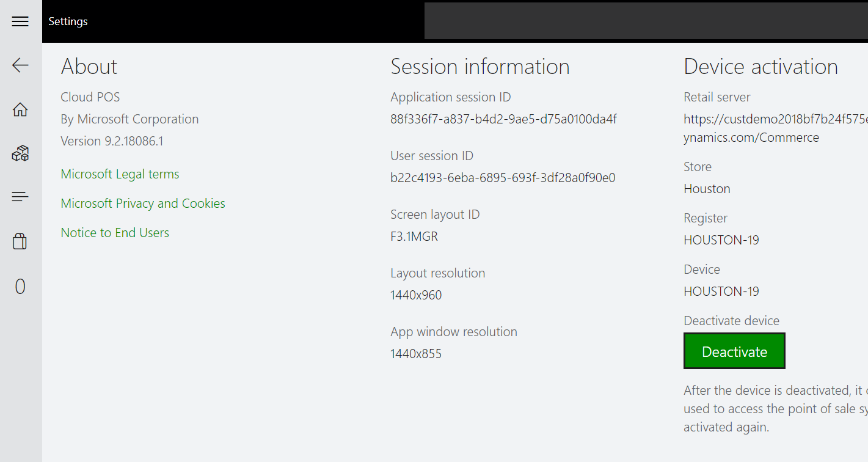Viewport: 868px width, 462px height.
Task: Open the Notice to End Users link
Action: point(115,232)
